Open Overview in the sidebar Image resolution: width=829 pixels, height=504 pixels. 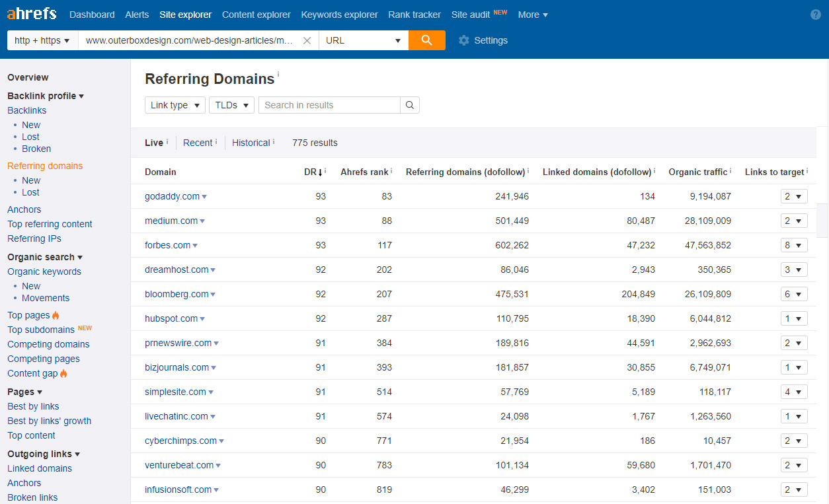(28, 77)
